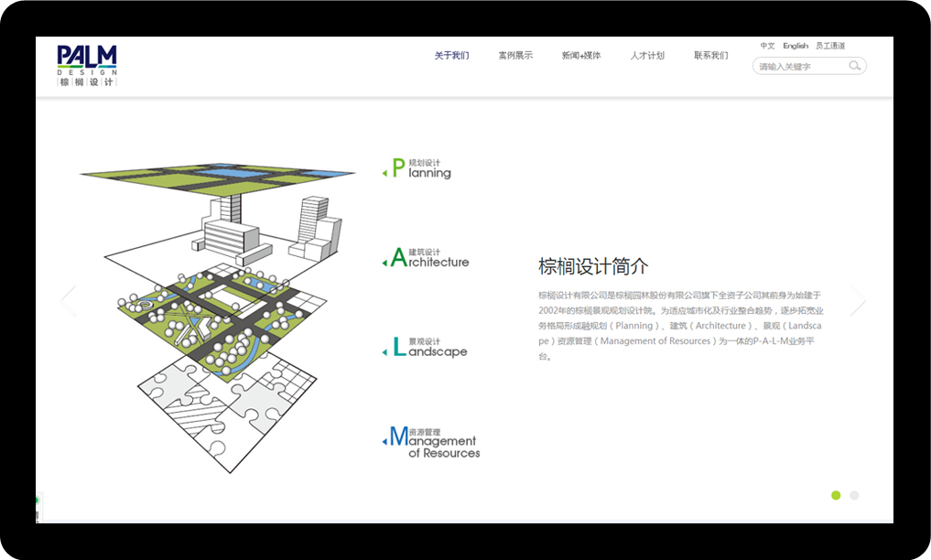Screen dimensions: 931x560
Task: Switch the site language to English
Action: coord(796,45)
